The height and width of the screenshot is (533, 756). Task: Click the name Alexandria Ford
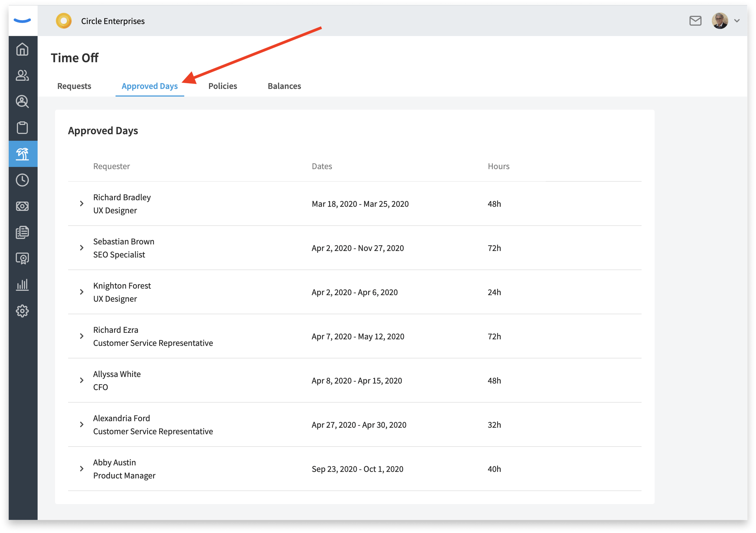tap(121, 418)
